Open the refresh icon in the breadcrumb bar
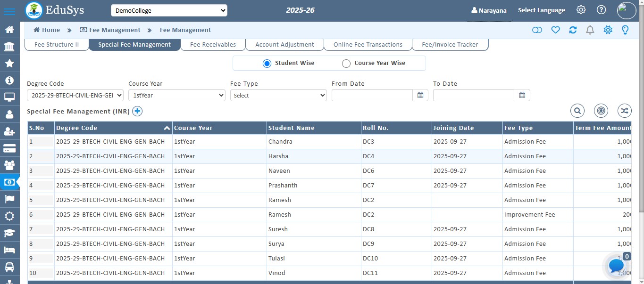 pyautogui.click(x=573, y=30)
